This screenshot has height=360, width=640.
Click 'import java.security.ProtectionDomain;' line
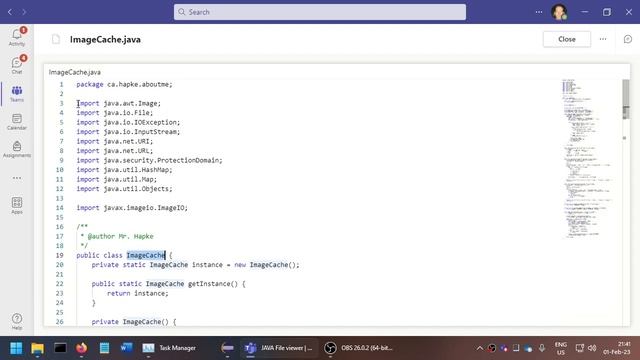tap(149, 160)
